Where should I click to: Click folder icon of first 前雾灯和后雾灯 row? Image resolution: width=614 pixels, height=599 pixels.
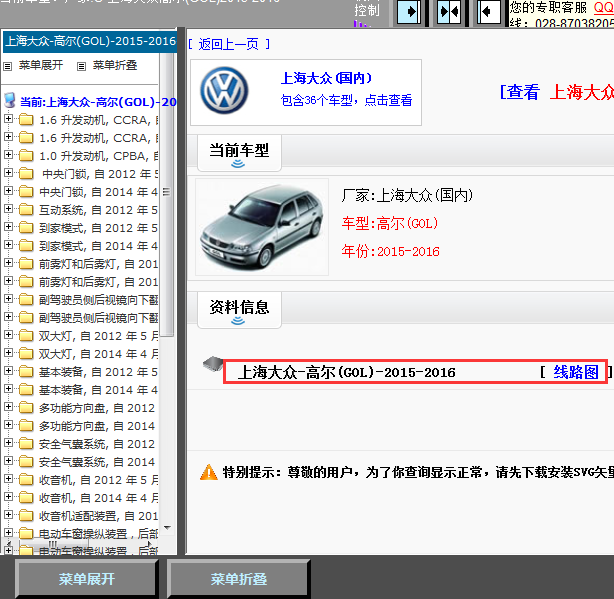point(26,263)
